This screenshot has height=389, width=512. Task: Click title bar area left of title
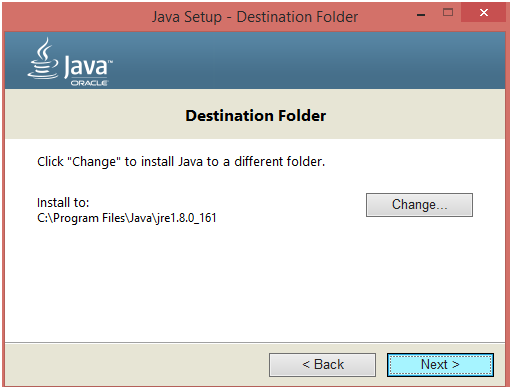(77, 17)
